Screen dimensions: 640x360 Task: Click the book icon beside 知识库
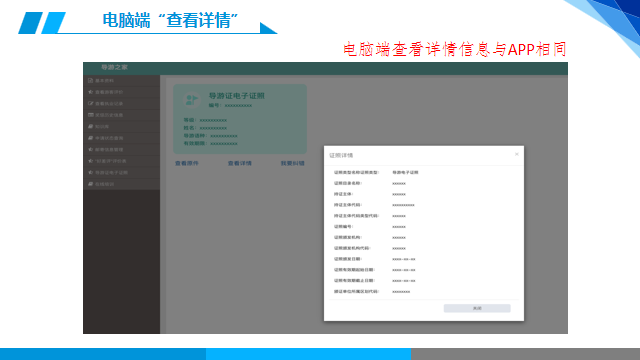pyautogui.click(x=91, y=127)
